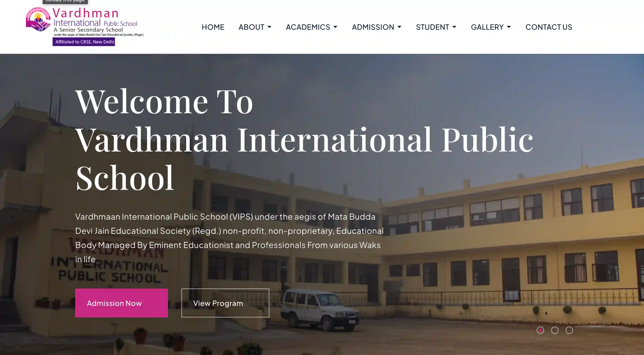The width and height of the screenshot is (644, 355).
Task: Go to the HOME menu item
Action: [x=213, y=27]
